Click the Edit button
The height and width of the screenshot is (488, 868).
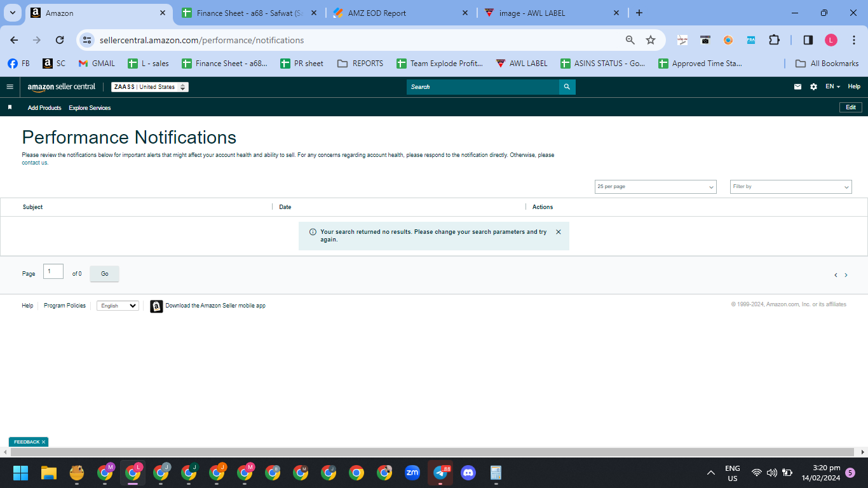[x=851, y=107]
